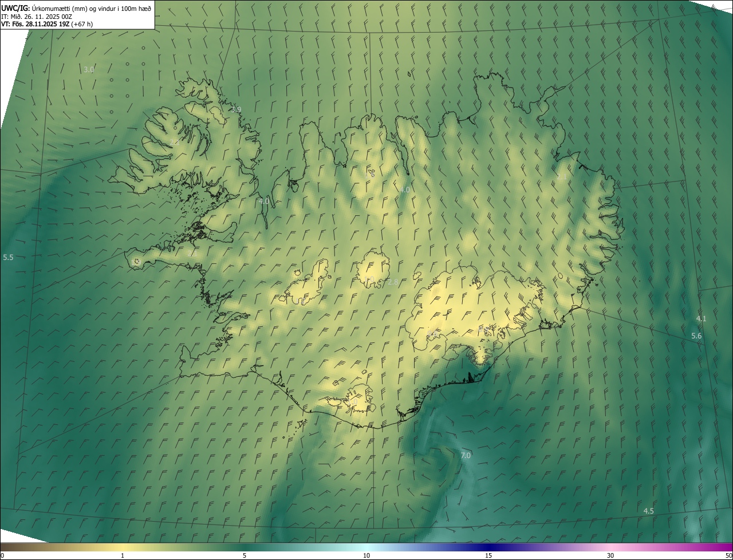This screenshot has width=733, height=560.
Task: Click the '7.0' value label off the south coast
Action: pos(466,455)
